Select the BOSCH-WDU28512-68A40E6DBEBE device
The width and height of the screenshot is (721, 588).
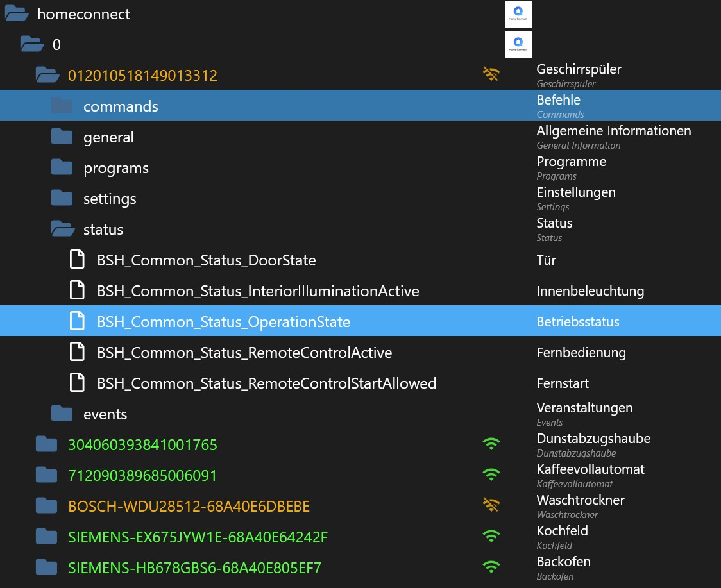pyautogui.click(x=189, y=507)
